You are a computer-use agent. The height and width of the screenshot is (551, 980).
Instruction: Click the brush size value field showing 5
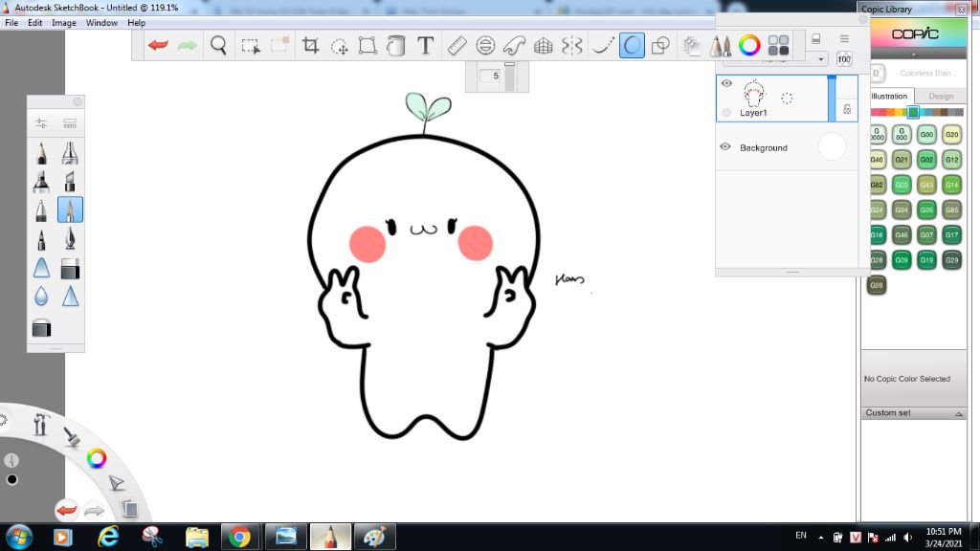coord(492,76)
